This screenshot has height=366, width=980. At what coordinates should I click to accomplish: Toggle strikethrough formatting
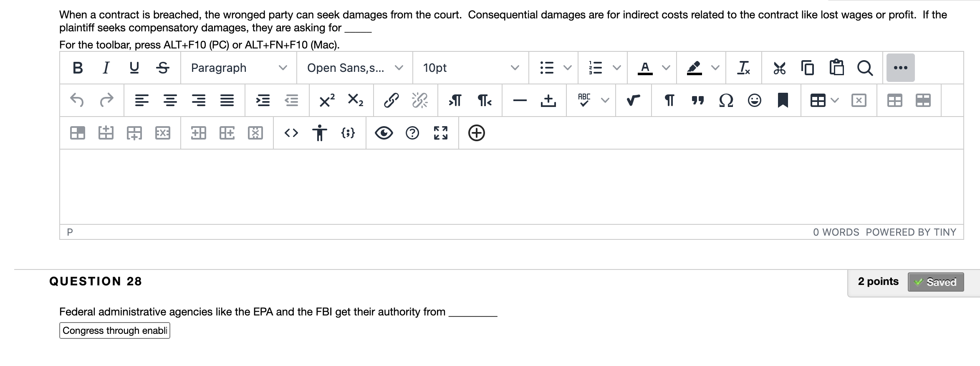pos(163,68)
